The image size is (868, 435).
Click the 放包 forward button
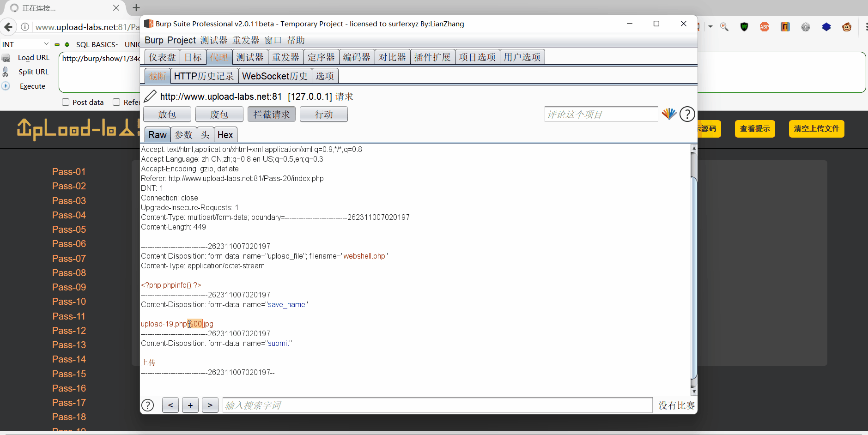(x=167, y=114)
